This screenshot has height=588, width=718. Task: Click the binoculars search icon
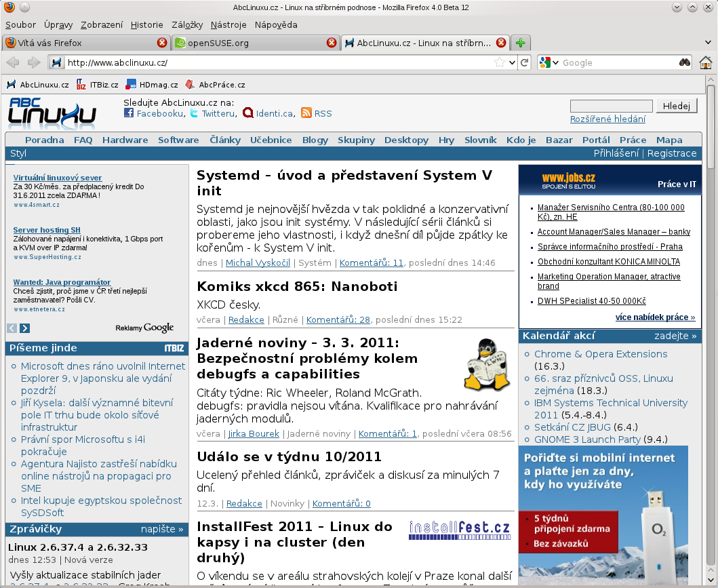click(x=685, y=62)
